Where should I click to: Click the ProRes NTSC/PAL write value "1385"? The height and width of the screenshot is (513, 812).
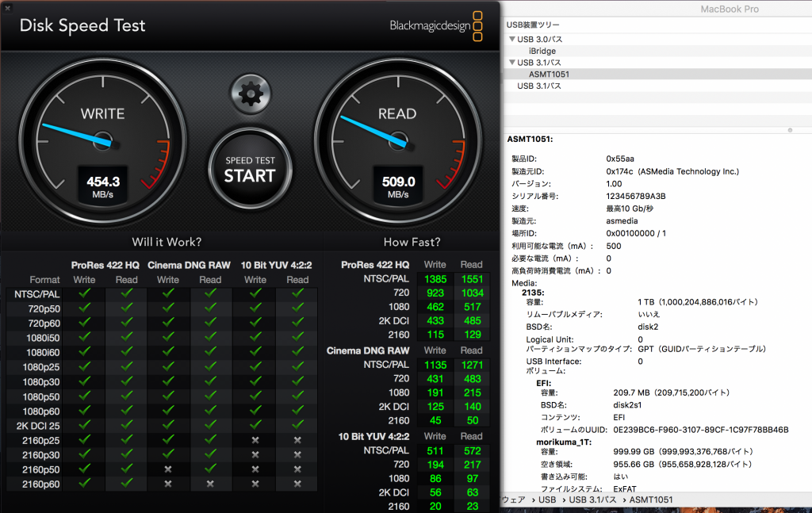pos(435,279)
